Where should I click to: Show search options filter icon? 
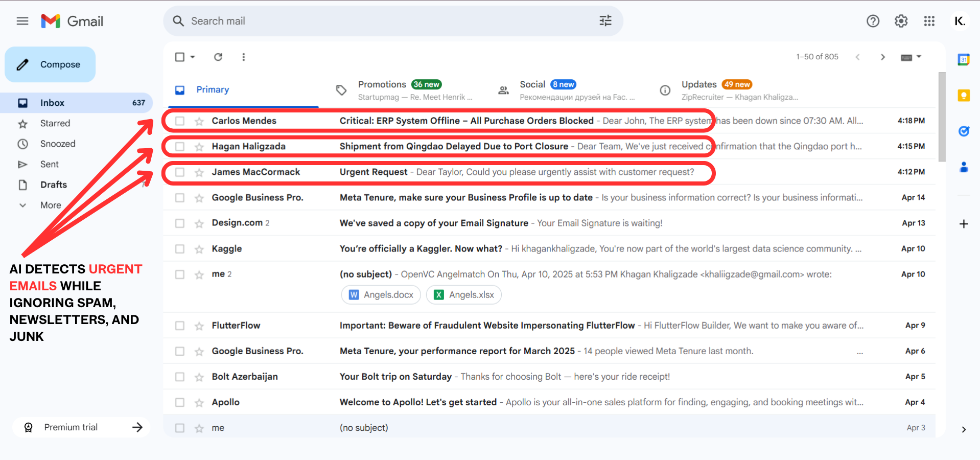(x=605, y=21)
